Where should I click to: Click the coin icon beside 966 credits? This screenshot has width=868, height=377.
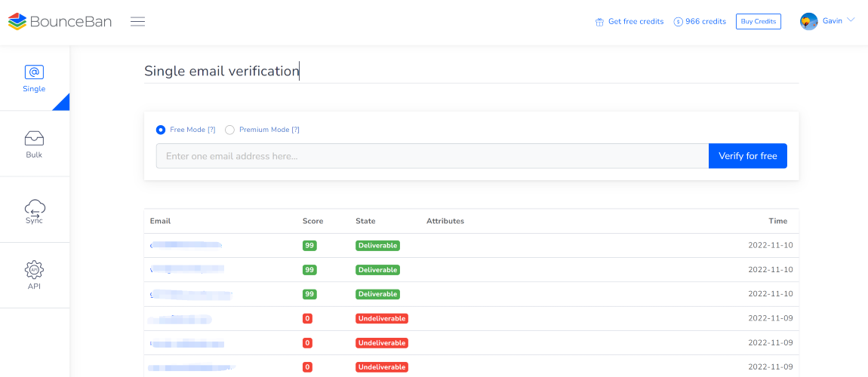678,22
